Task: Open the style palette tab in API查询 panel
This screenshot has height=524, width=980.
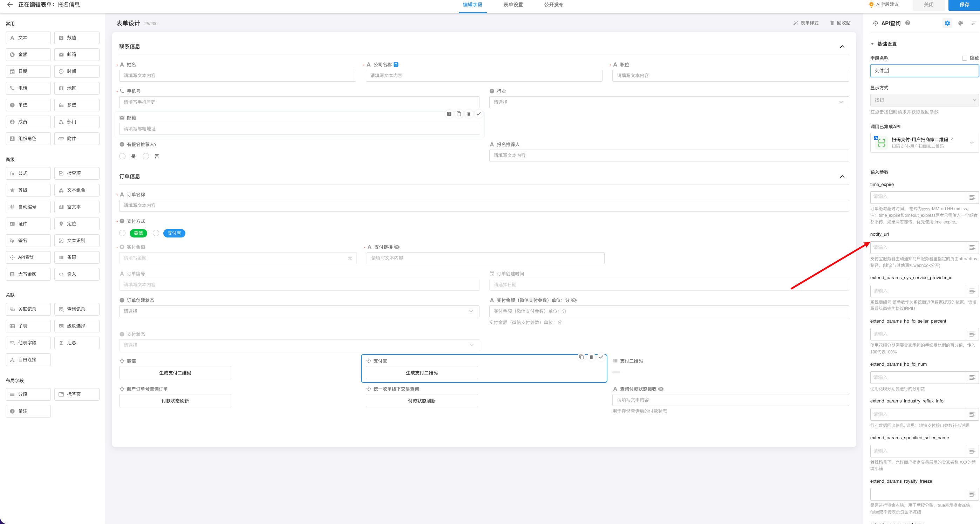Action: click(x=961, y=23)
